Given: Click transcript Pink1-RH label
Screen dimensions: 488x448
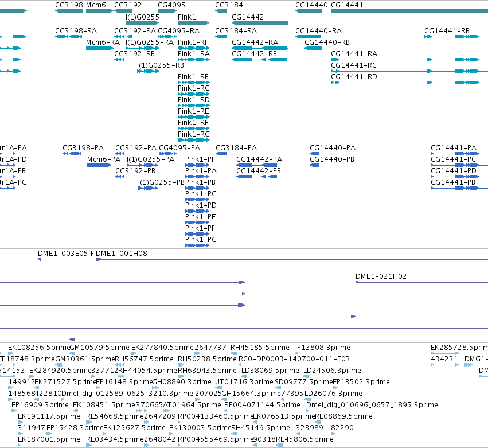Looking at the screenshot, I should pos(194,42).
